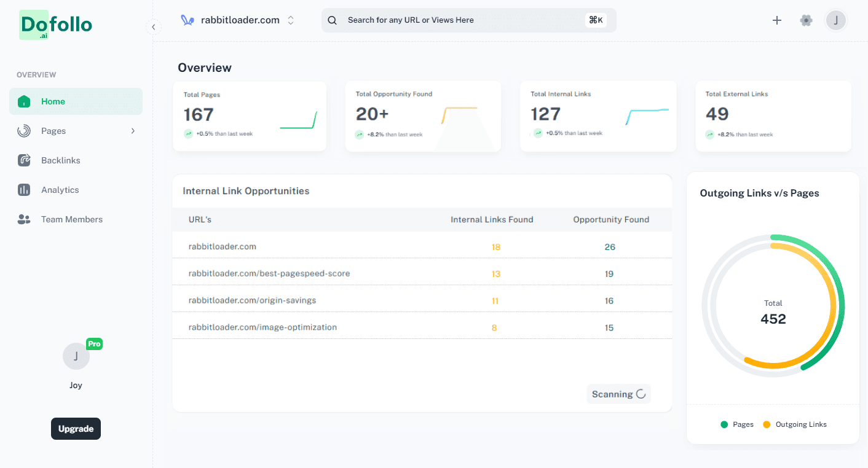
Task: Click the Total 452 chart center
Action: click(x=773, y=313)
